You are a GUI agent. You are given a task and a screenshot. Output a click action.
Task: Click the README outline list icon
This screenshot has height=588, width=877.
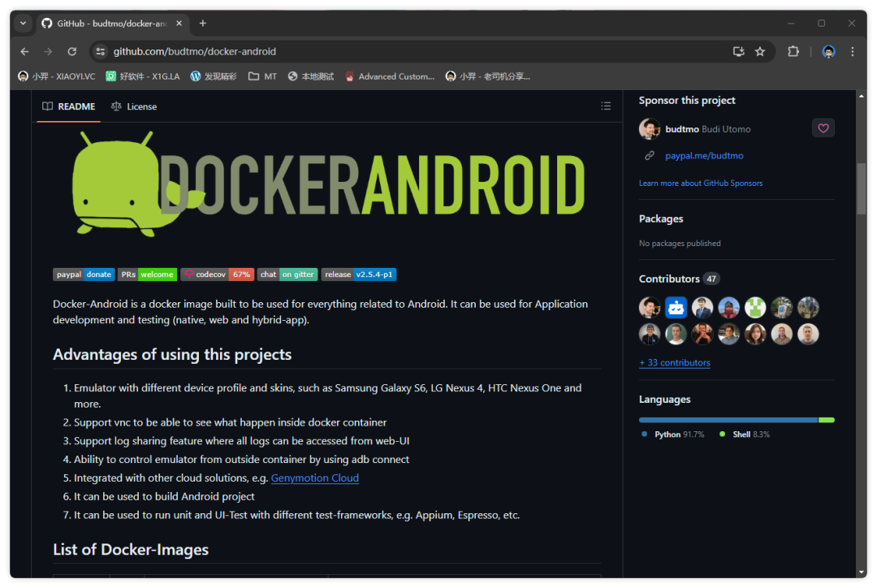pyautogui.click(x=605, y=106)
